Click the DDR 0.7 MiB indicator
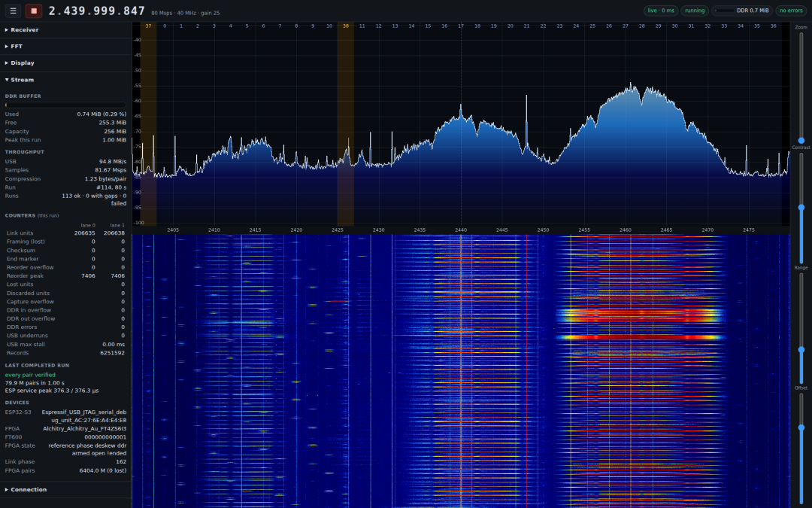The width and height of the screenshot is (812, 508). pyautogui.click(x=742, y=11)
